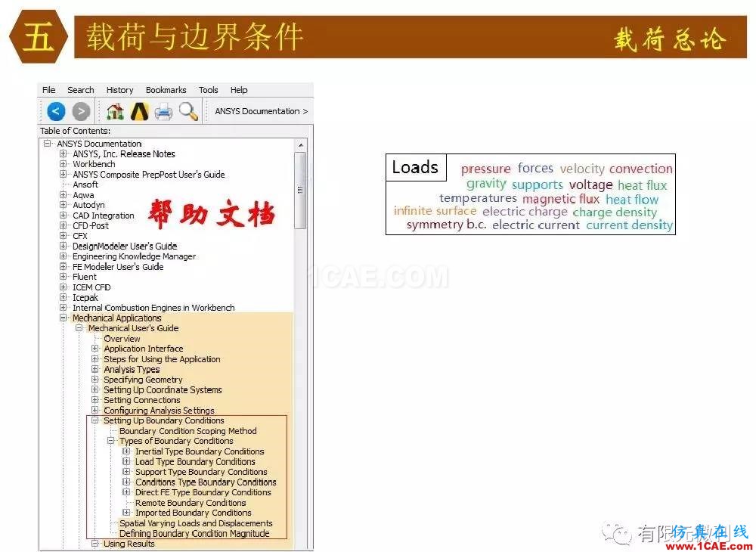Expand ANSYS, Inc. Release Notes node
Image resolution: width=756 pixels, height=552 pixels.
coord(64,154)
